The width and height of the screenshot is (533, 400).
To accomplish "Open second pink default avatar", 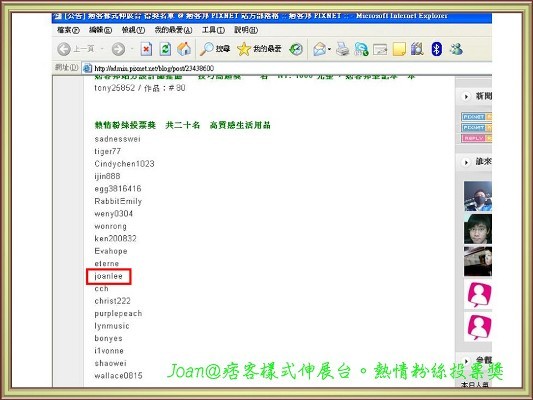I will click(x=478, y=327).
